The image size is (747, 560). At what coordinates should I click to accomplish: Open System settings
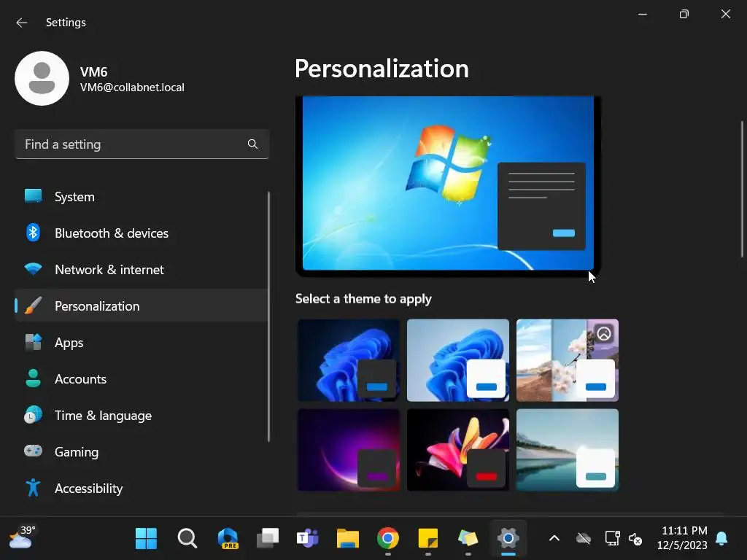coord(141,197)
